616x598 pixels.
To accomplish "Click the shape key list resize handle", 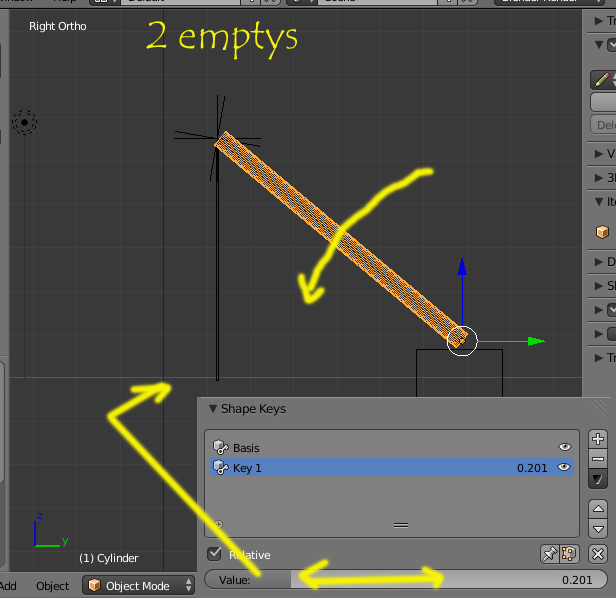I will 401,525.
